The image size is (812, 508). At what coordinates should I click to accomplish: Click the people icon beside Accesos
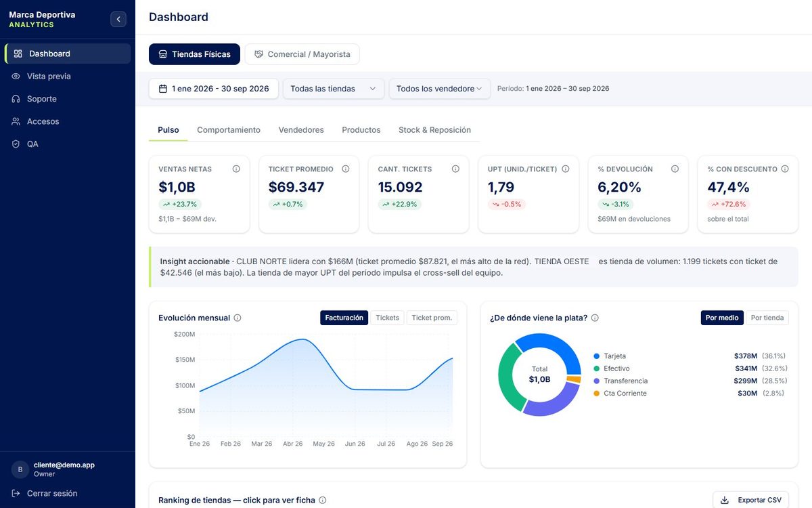pyautogui.click(x=16, y=121)
